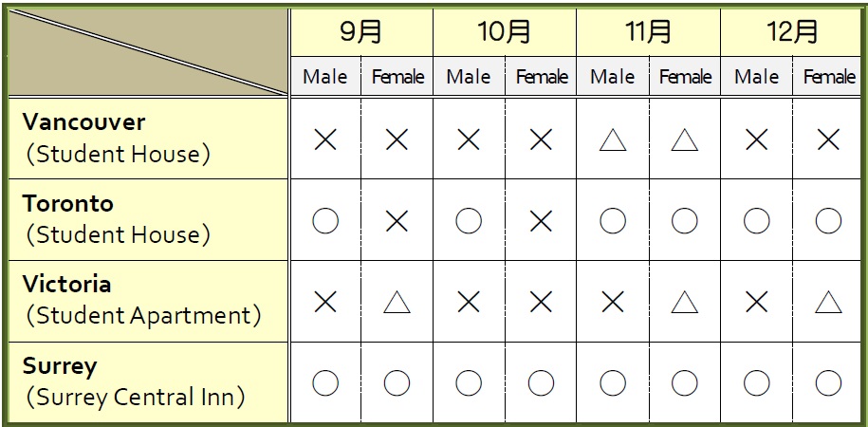Select the X for Toronto 9月 Female

click(x=397, y=221)
